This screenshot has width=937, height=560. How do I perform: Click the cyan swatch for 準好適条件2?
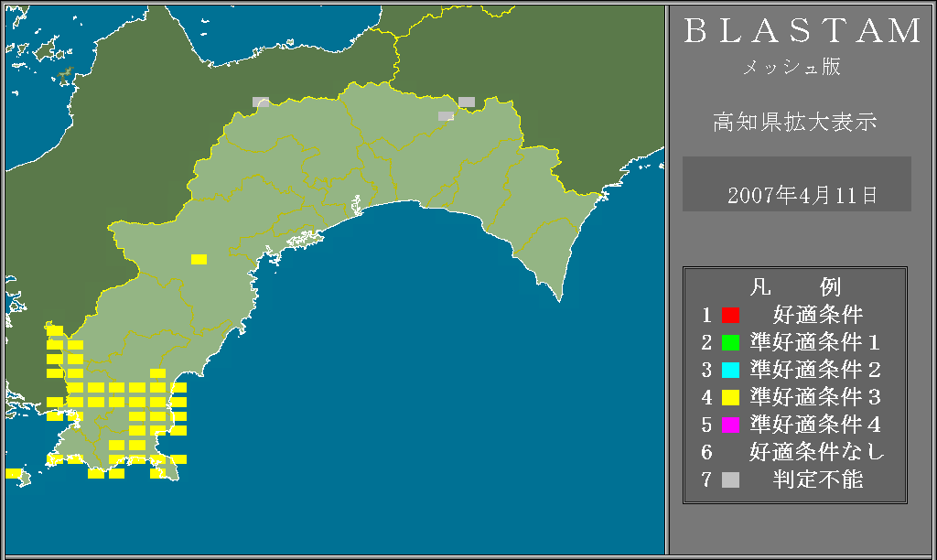pos(730,370)
